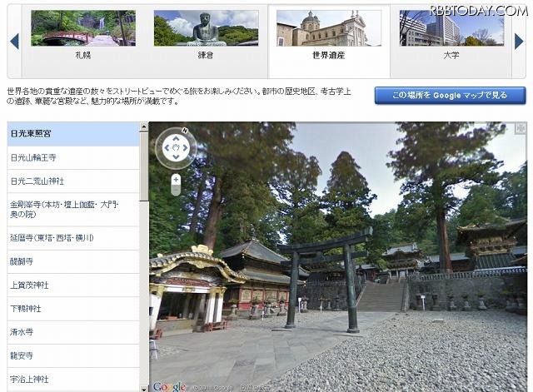Select the 札幌 tab label
Screen dimensions: 533x392
point(83,55)
